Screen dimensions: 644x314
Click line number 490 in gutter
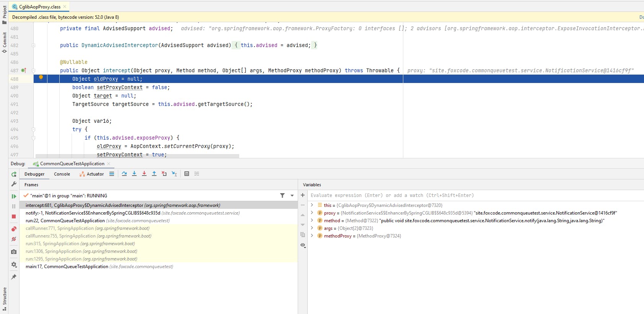pos(15,96)
